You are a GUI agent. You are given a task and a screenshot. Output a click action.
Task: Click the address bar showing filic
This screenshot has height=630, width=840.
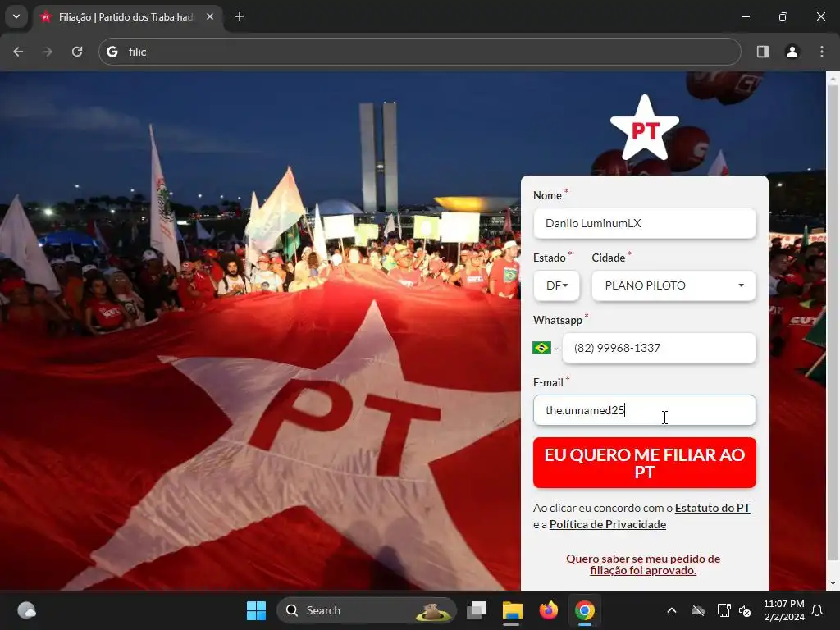click(x=420, y=52)
